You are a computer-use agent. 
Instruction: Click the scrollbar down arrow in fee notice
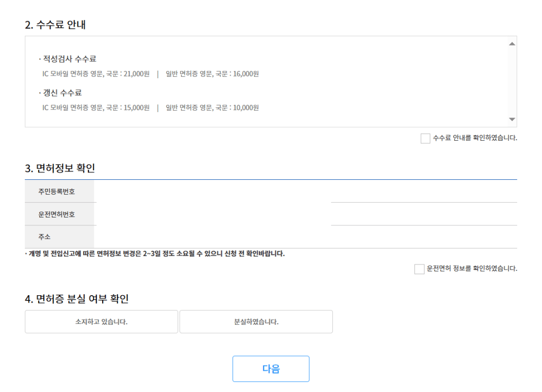pos(512,119)
